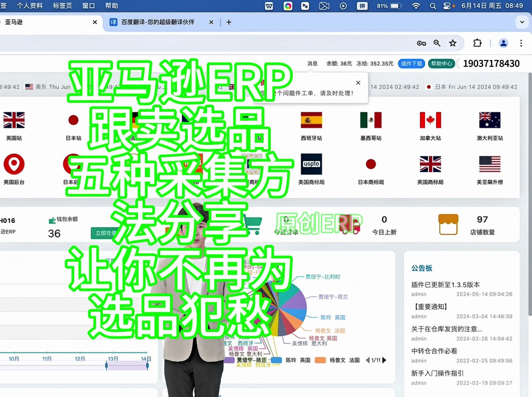Open the 帮助 menu
The height and width of the screenshot is (397, 532).
point(112,6)
